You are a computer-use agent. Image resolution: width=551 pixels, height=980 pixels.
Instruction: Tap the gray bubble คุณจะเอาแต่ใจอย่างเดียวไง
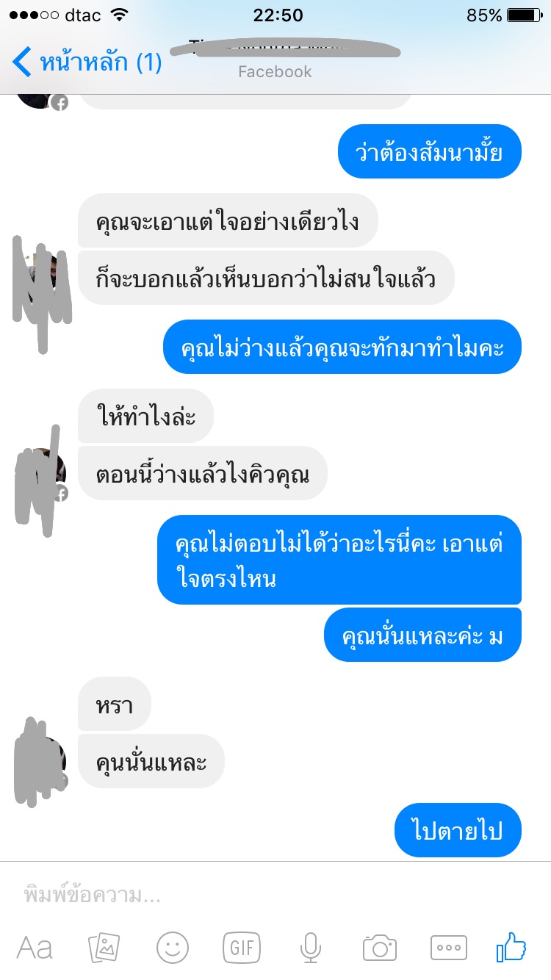[228, 220]
